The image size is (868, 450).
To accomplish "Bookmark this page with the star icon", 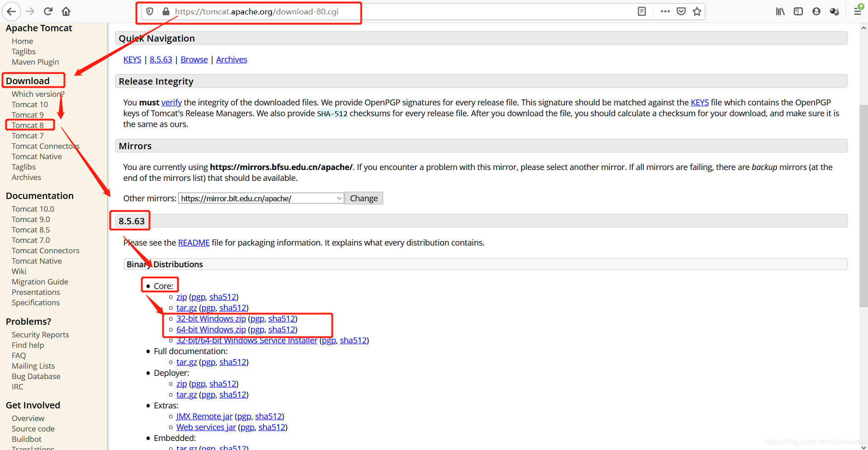I will [697, 11].
